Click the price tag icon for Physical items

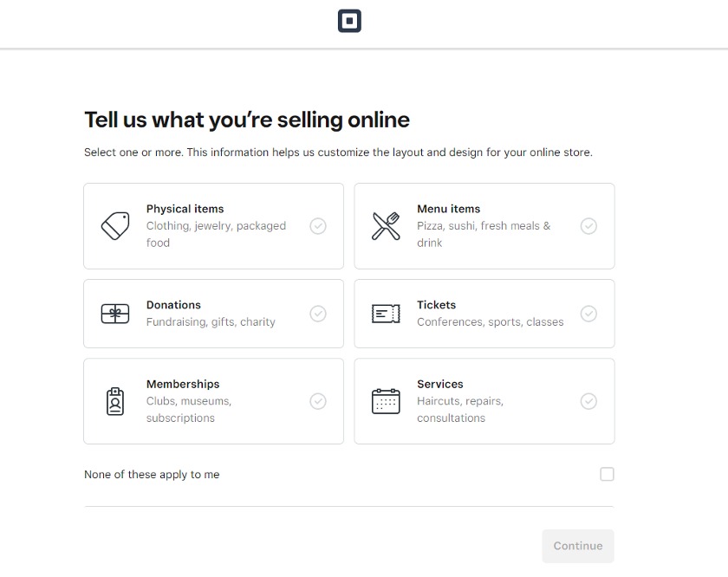(x=115, y=226)
